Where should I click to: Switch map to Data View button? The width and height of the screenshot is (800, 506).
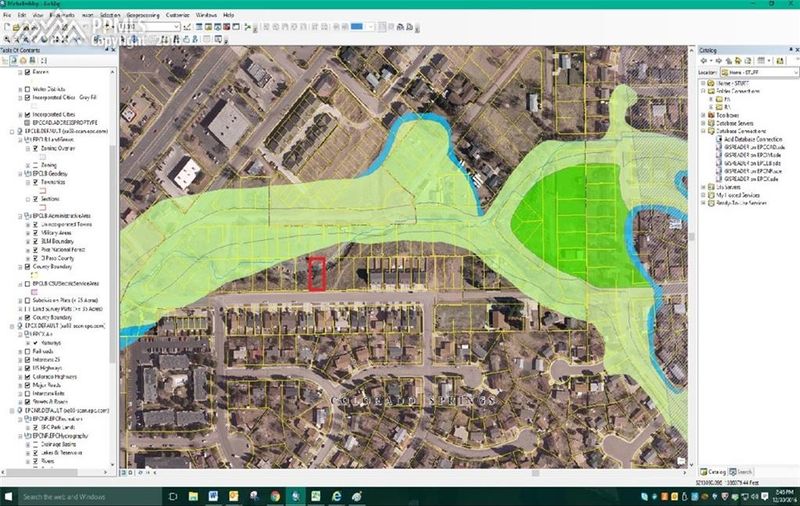click(x=124, y=472)
